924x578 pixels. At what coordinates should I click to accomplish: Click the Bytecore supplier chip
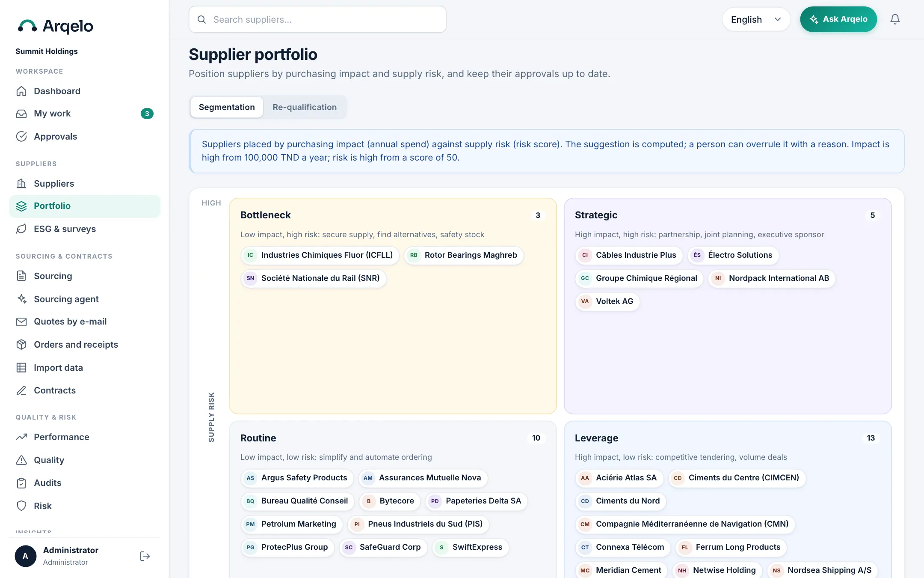pos(390,501)
